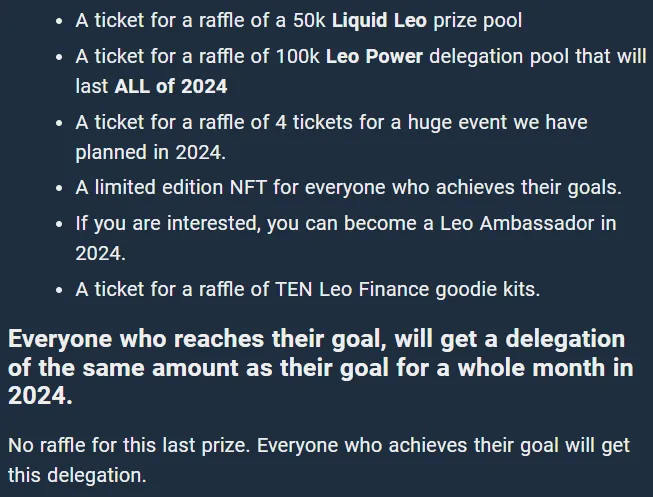Click the sentence 'No raffle for this last prize'
This screenshot has width=653, height=497.
tap(129, 445)
